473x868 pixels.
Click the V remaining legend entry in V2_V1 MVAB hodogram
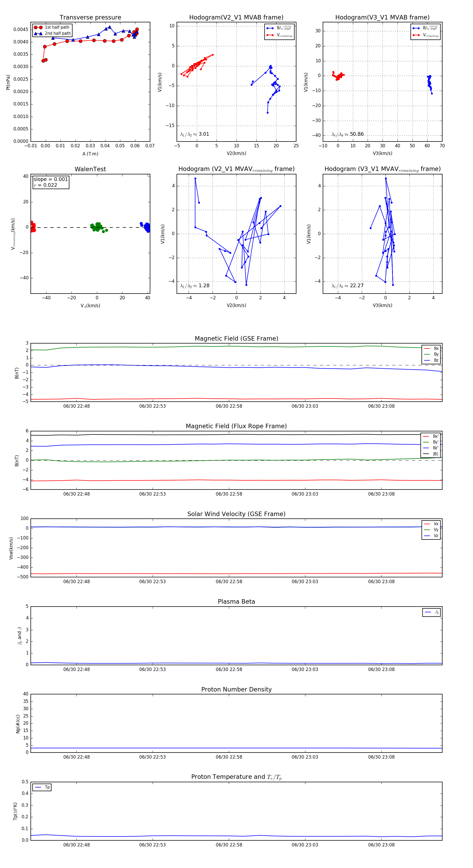pyautogui.click(x=279, y=35)
